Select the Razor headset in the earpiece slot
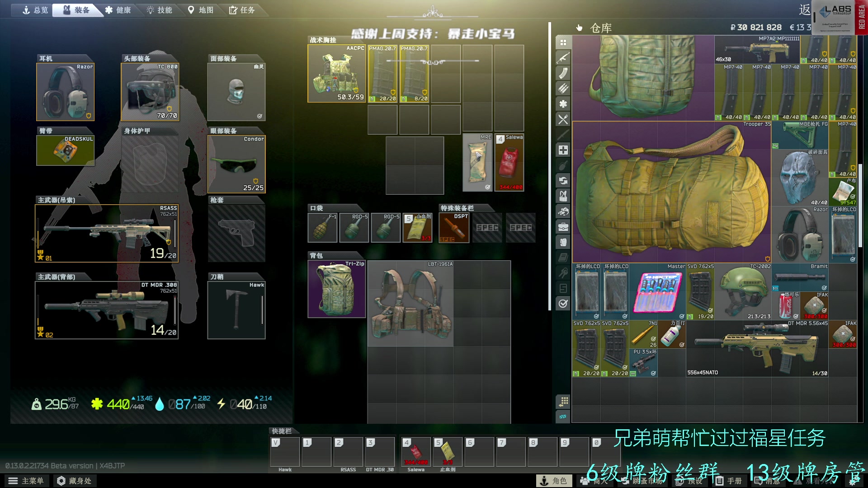868x488 pixels. pyautogui.click(x=66, y=92)
